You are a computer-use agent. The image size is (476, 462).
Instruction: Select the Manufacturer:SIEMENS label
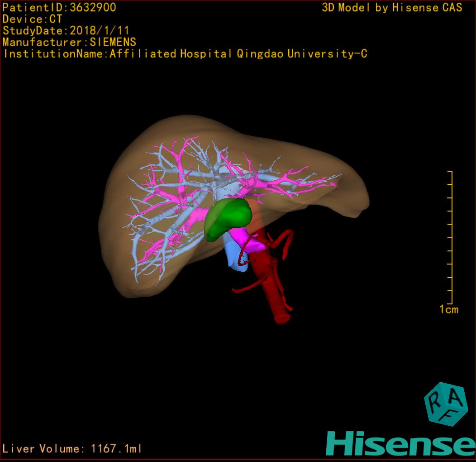click(69, 42)
